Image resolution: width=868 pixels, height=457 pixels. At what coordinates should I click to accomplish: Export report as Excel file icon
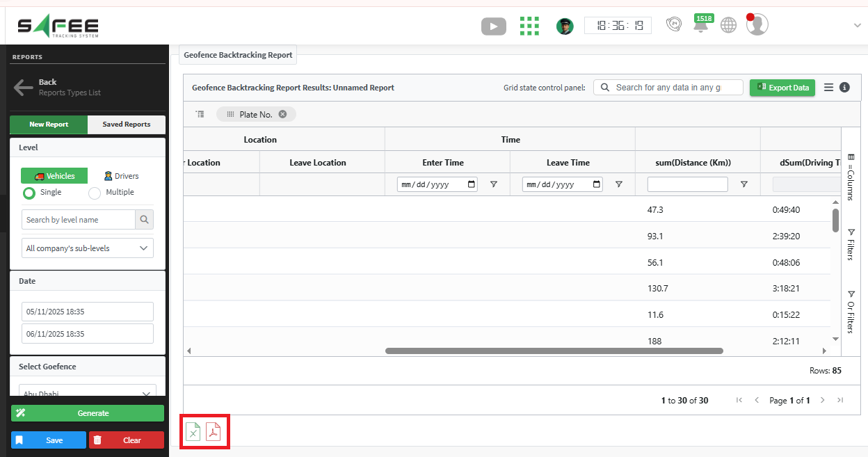[x=193, y=432]
